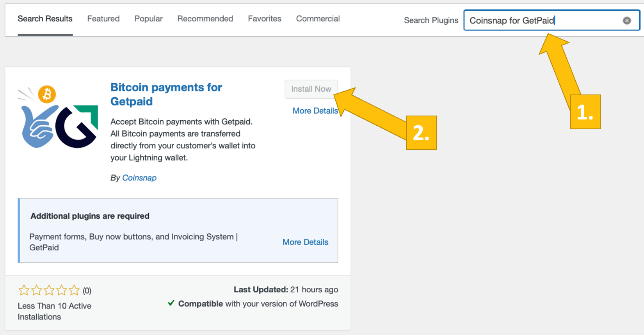Click the orange Bitcoin coin icon
Image resolution: width=644 pixels, height=335 pixels.
[x=47, y=94]
